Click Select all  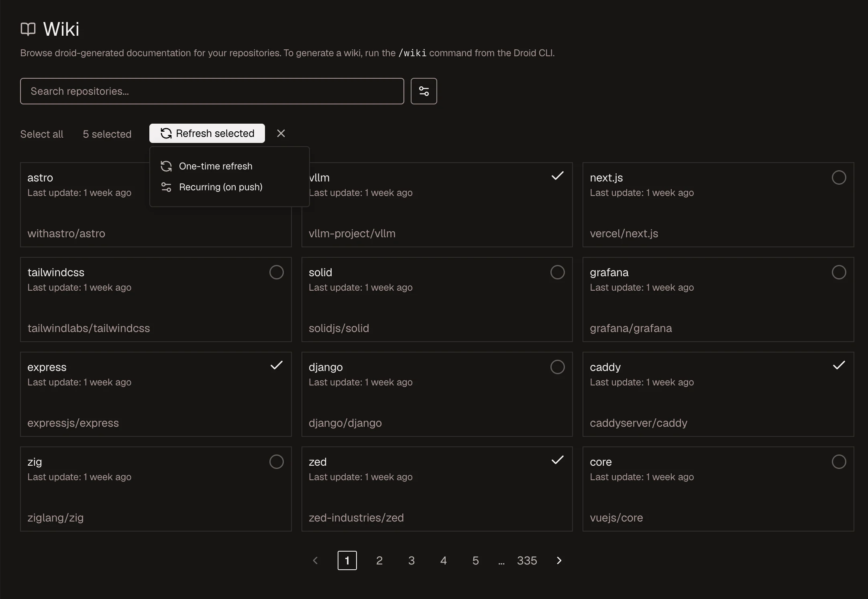[x=42, y=134]
